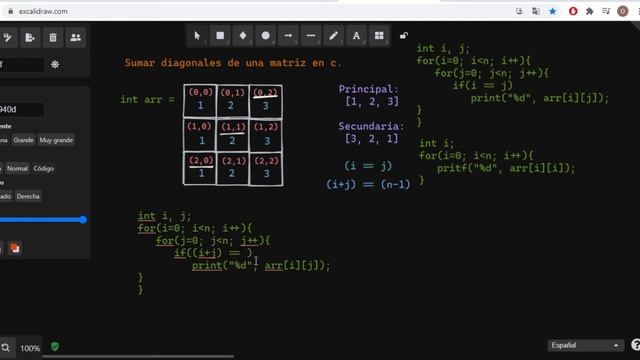Toggle the tool lock padlock

[404, 36]
